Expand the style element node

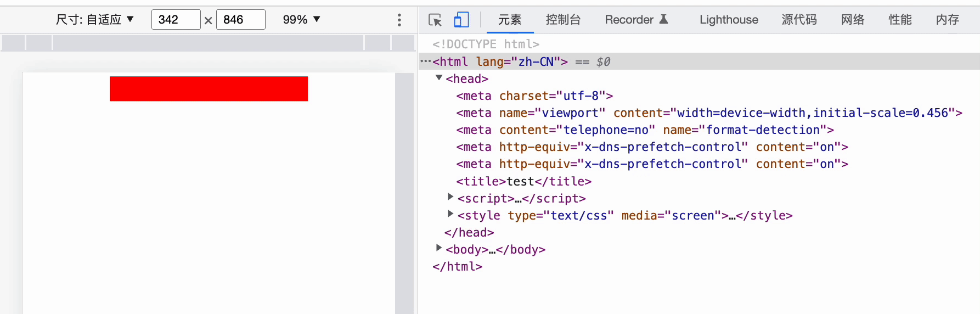coord(450,214)
